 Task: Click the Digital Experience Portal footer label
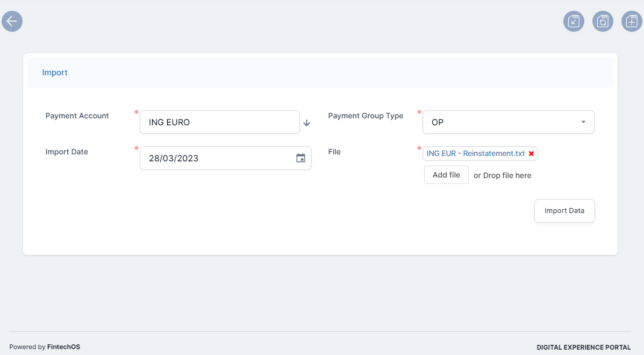[x=583, y=347]
